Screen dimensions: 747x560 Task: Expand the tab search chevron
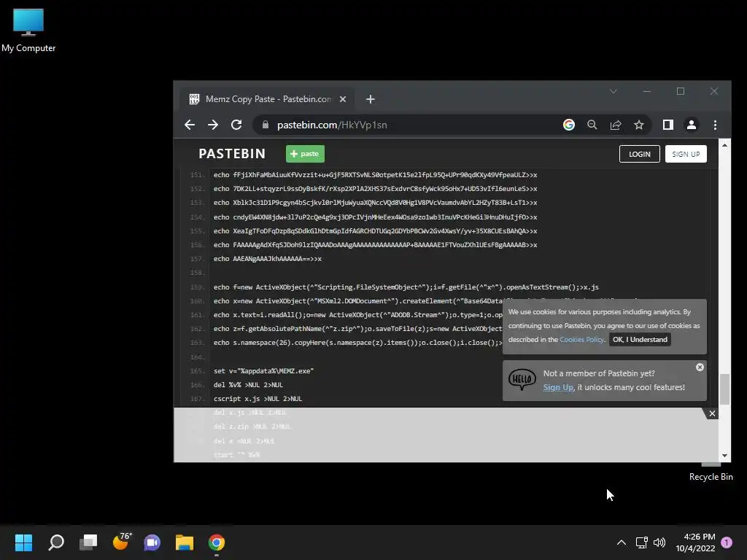point(613,91)
